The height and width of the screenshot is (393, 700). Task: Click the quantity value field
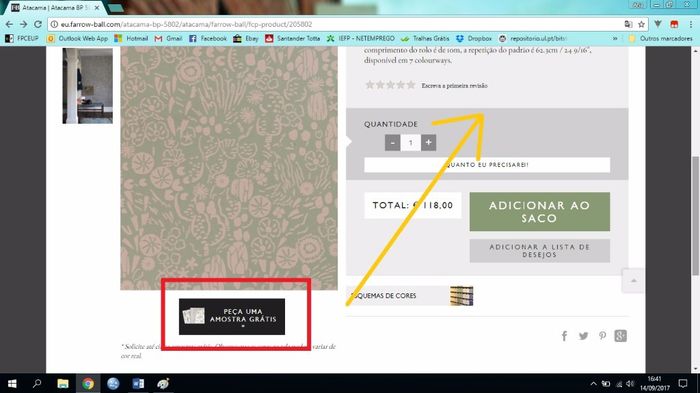410,142
